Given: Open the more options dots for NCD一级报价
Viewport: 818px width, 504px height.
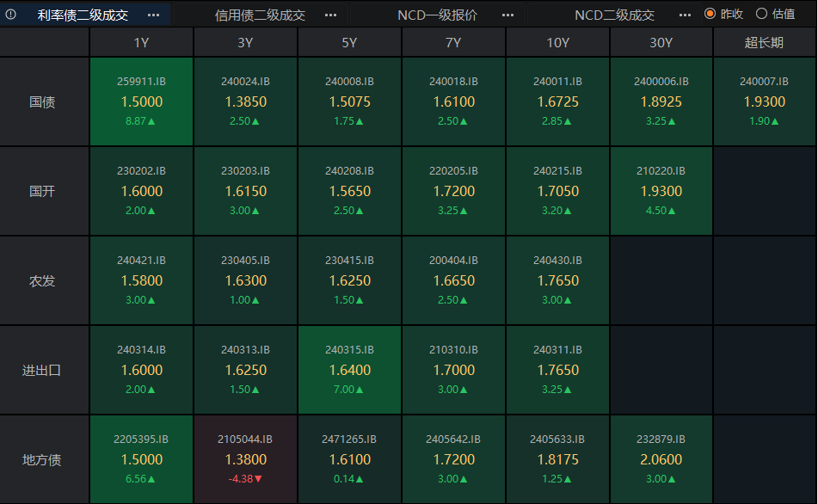Looking at the screenshot, I should pyautogui.click(x=508, y=15).
